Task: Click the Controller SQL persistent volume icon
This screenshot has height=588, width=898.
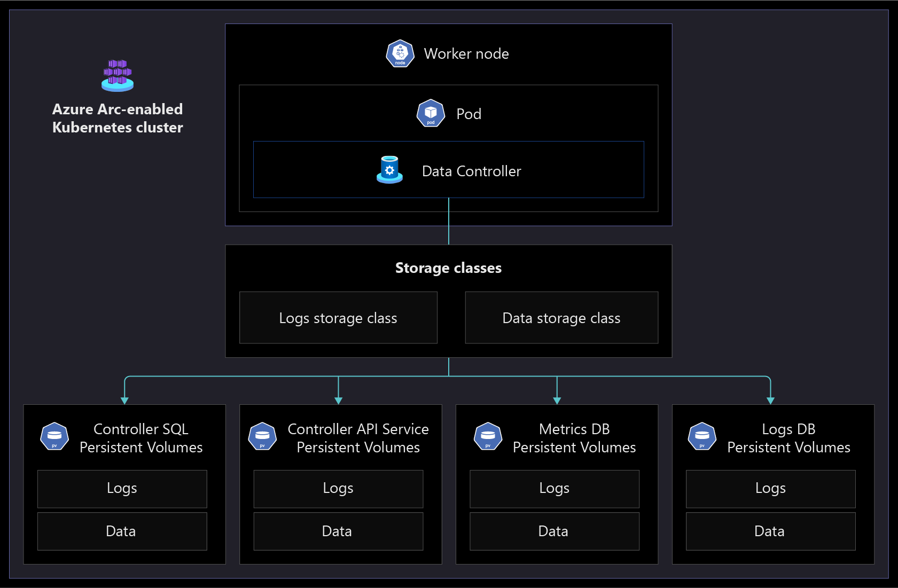Action: pyautogui.click(x=54, y=436)
